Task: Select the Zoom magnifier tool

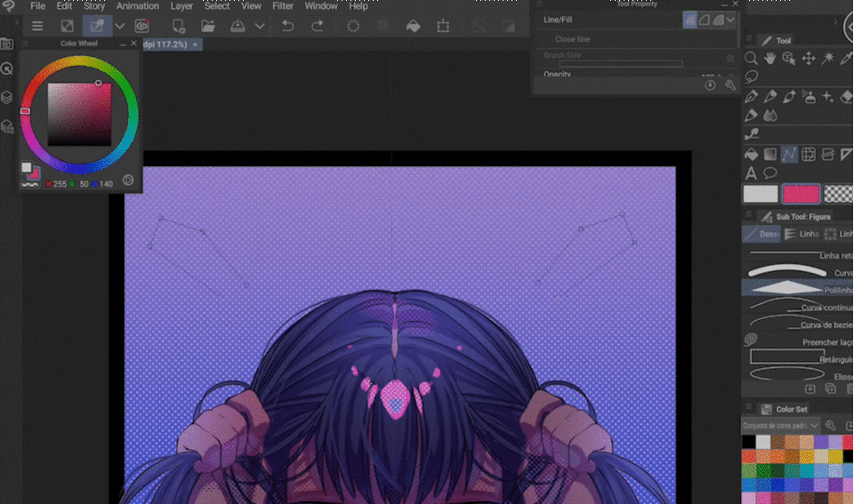Action: [751, 59]
